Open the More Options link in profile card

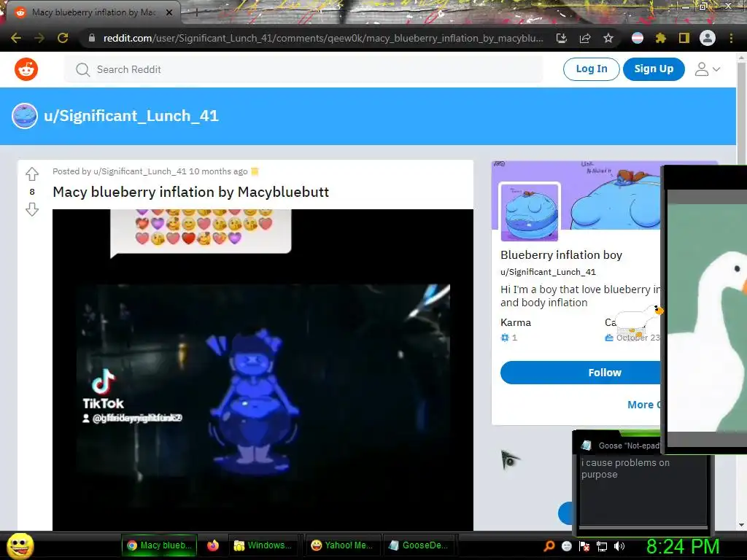[x=644, y=405]
